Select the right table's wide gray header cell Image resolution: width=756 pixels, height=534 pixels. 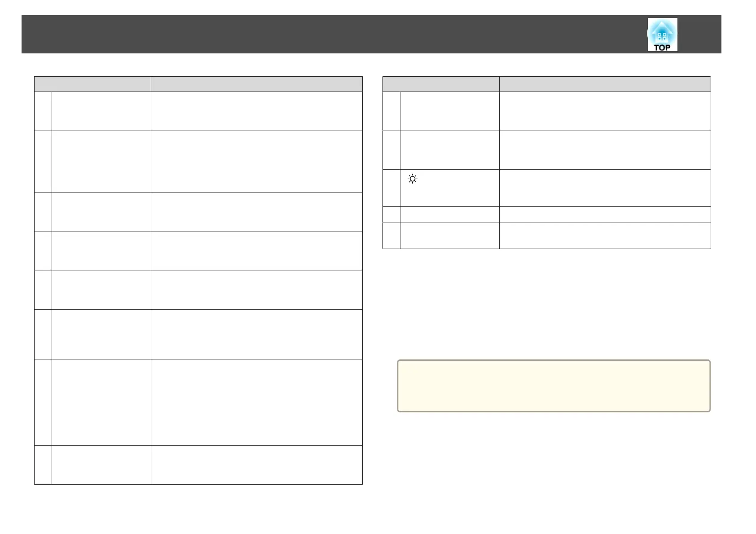[x=605, y=84]
